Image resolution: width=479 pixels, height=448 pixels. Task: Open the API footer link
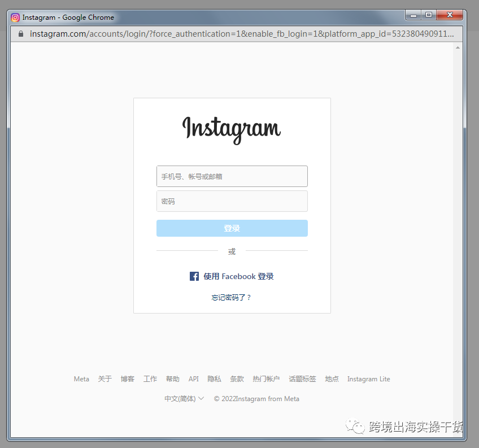pos(194,379)
